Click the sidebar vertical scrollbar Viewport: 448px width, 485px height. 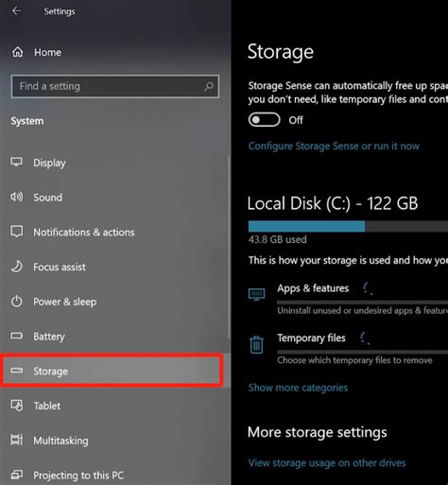coord(229,248)
